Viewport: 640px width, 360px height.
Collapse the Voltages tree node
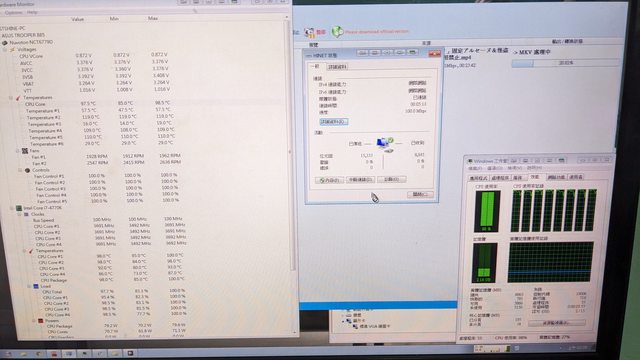5,50
